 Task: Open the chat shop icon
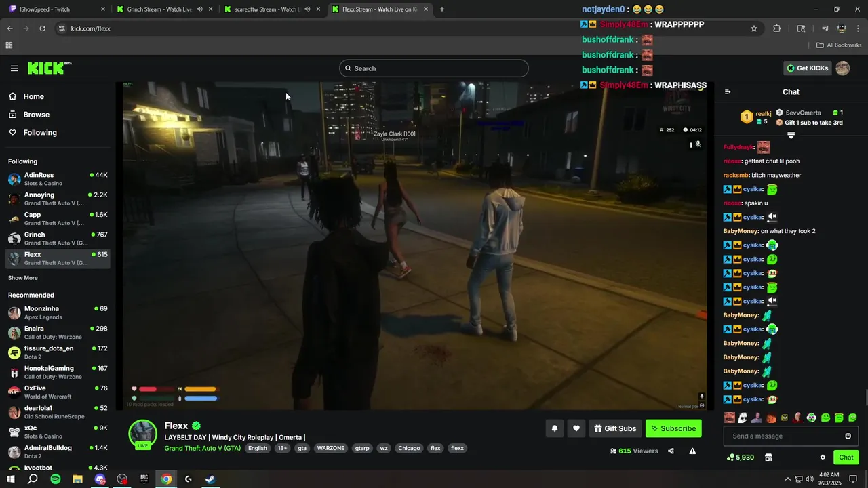768,457
